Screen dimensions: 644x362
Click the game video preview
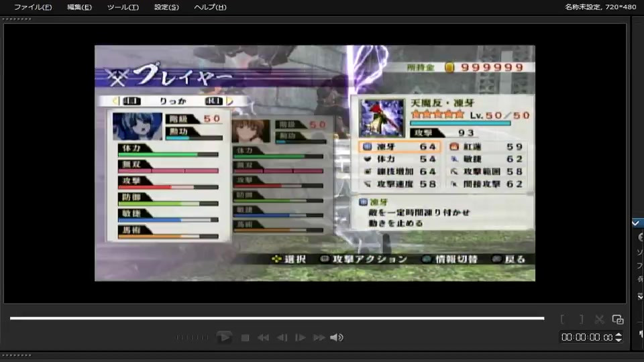tap(315, 163)
